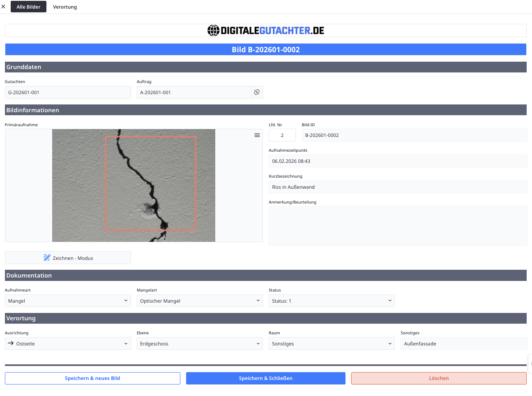Open the Verortung tab
This screenshot has width=532, height=396.
coord(65,7)
